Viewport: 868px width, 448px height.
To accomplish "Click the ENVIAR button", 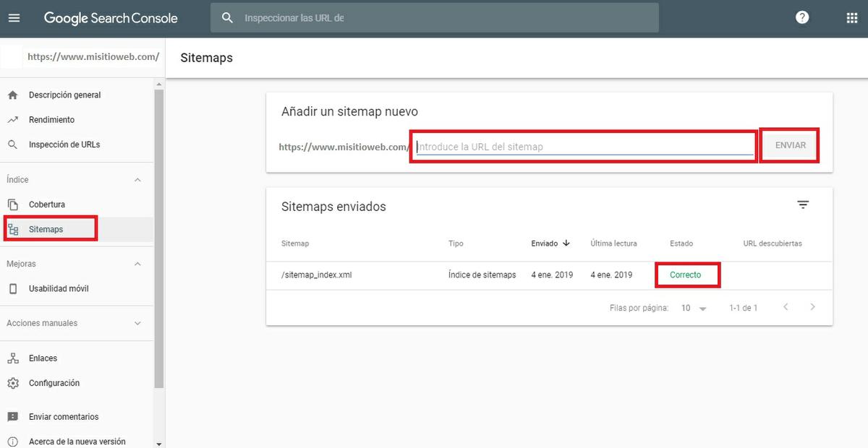I will tap(789, 145).
